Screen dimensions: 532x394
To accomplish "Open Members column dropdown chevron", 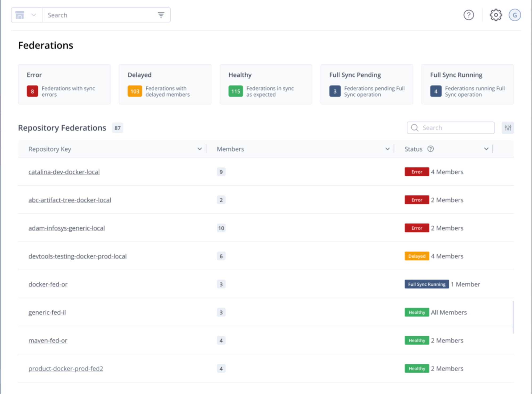I will tap(387, 149).
